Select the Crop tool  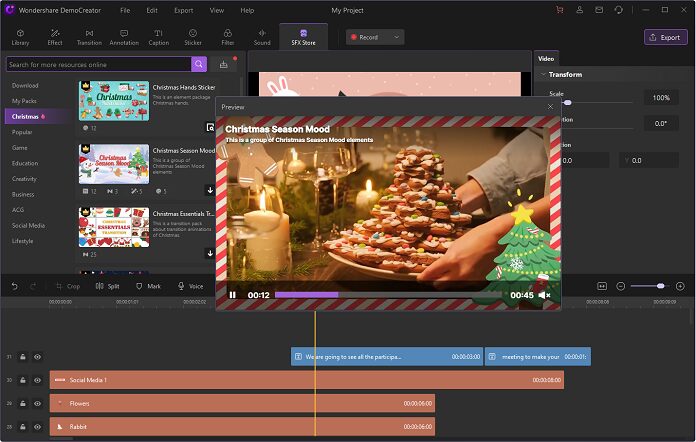pyautogui.click(x=68, y=286)
